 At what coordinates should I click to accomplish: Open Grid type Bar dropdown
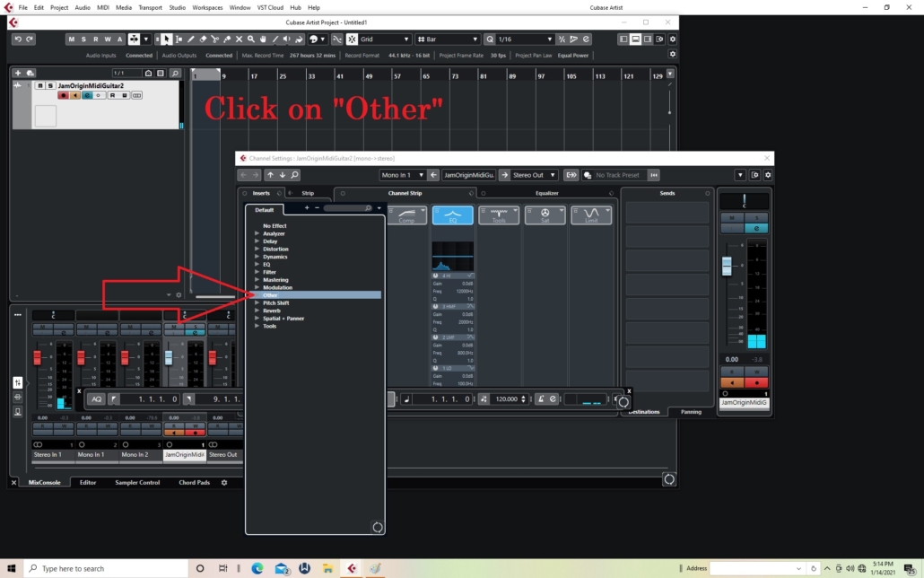pyautogui.click(x=448, y=39)
